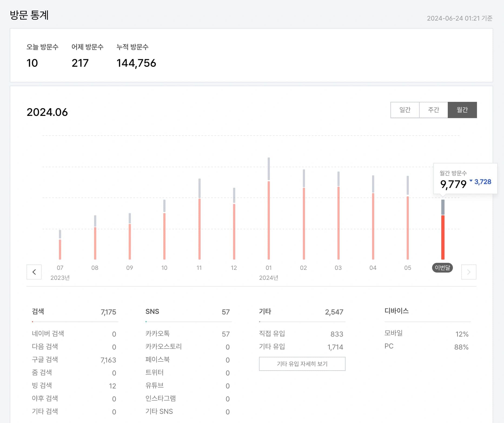Click the 카카오톡 row label

tap(158, 334)
